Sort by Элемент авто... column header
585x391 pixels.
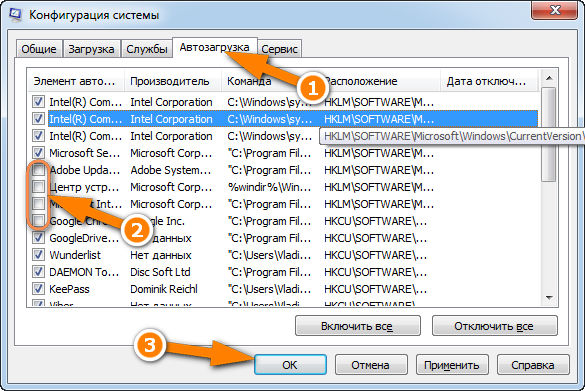pos(76,81)
